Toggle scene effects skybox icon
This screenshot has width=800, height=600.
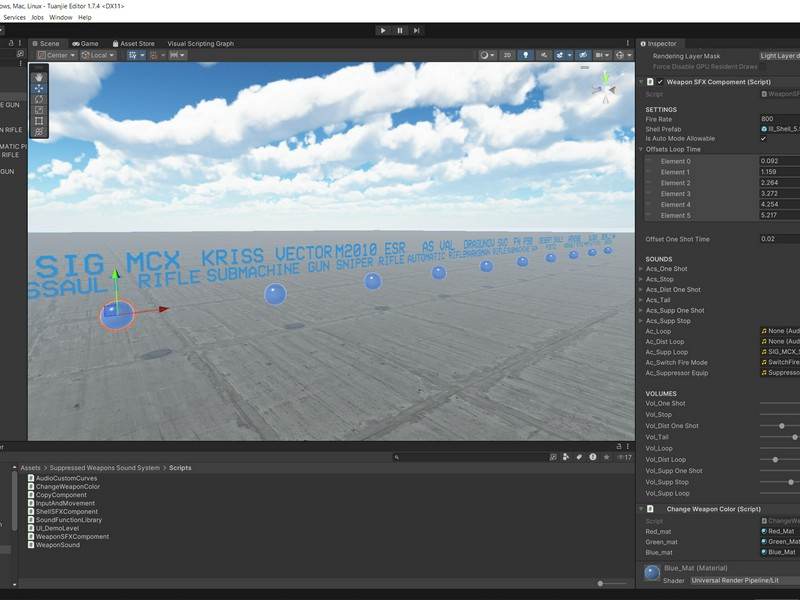[560, 55]
